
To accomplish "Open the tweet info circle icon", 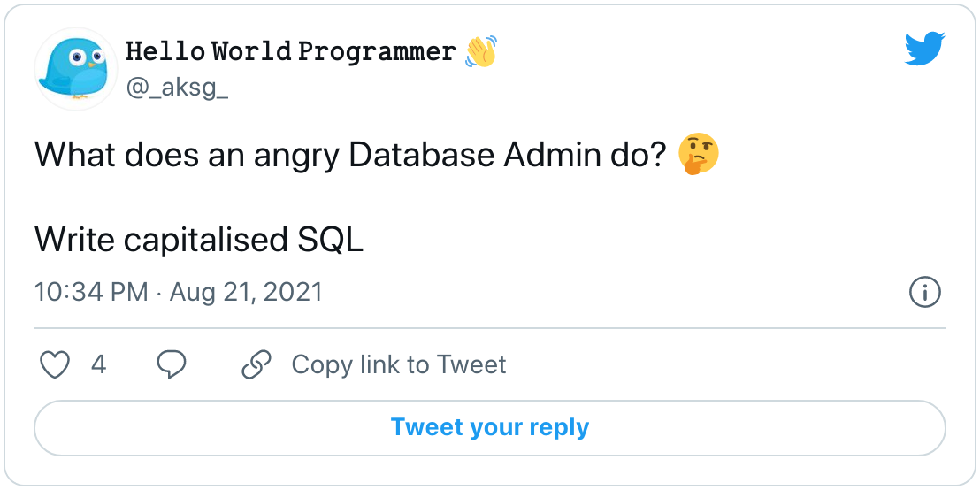I will click(924, 292).
